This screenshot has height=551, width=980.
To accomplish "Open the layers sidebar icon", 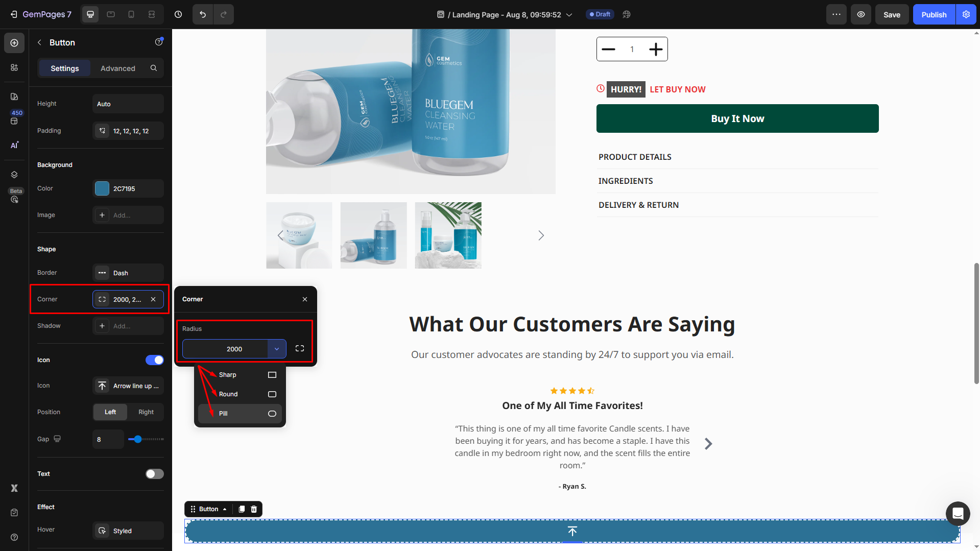I will click(14, 175).
